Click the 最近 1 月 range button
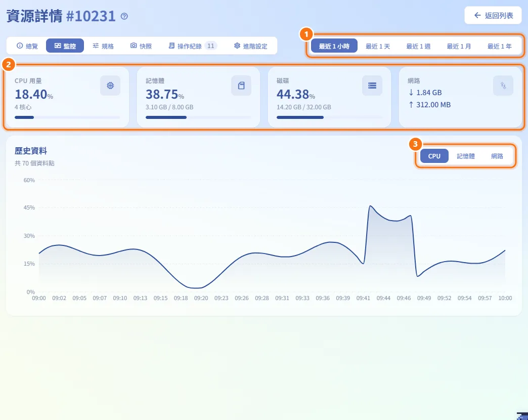 coord(459,46)
